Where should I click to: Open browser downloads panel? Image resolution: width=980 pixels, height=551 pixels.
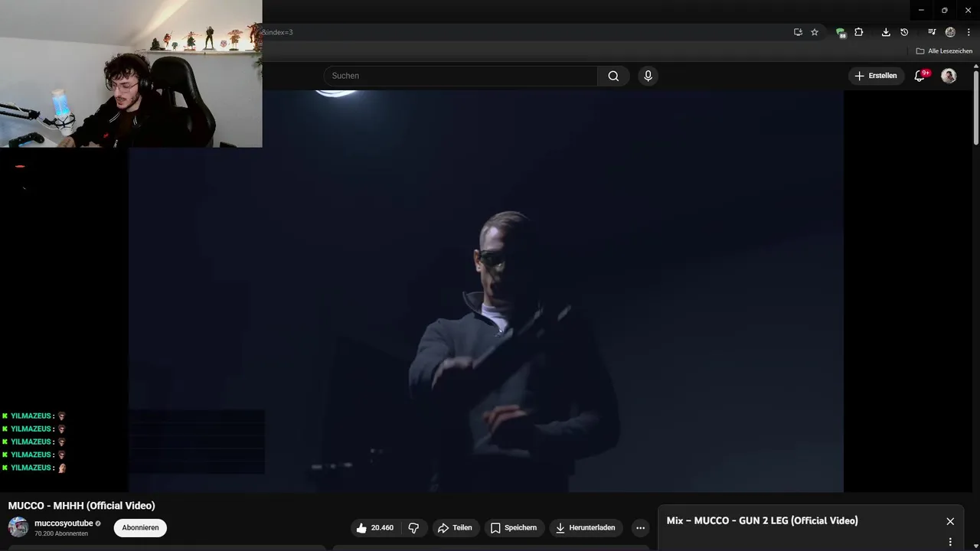point(886,32)
